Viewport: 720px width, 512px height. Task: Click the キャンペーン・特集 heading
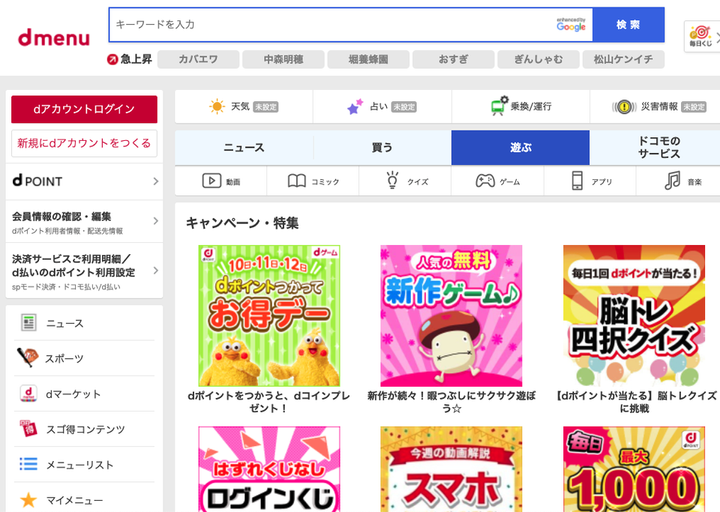242,223
